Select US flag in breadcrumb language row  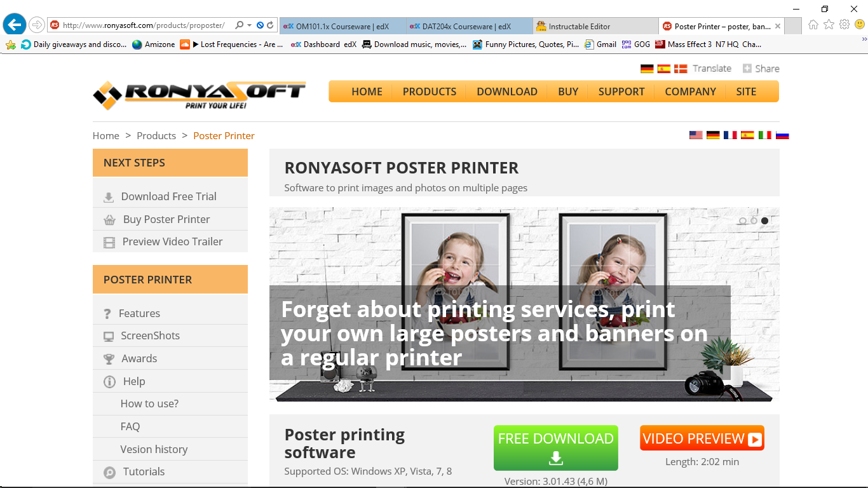coord(696,135)
